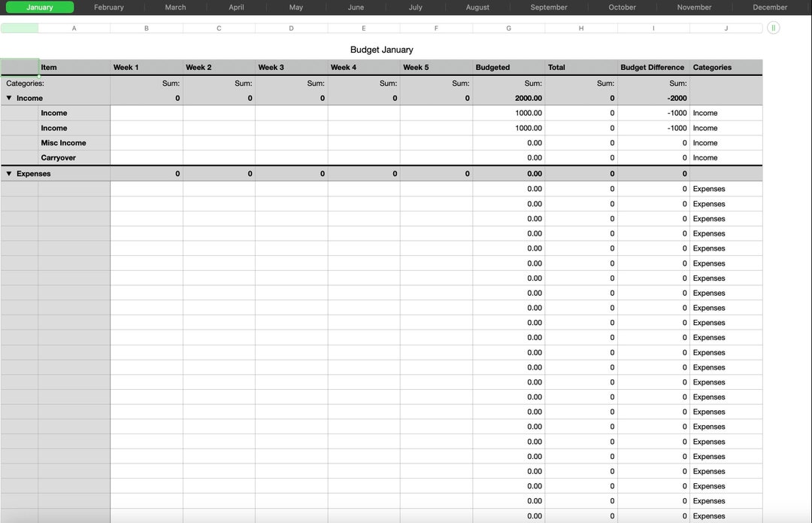Open the March tab
Image resolution: width=812 pixels, height=523 pixels.
tap(175, 7)
